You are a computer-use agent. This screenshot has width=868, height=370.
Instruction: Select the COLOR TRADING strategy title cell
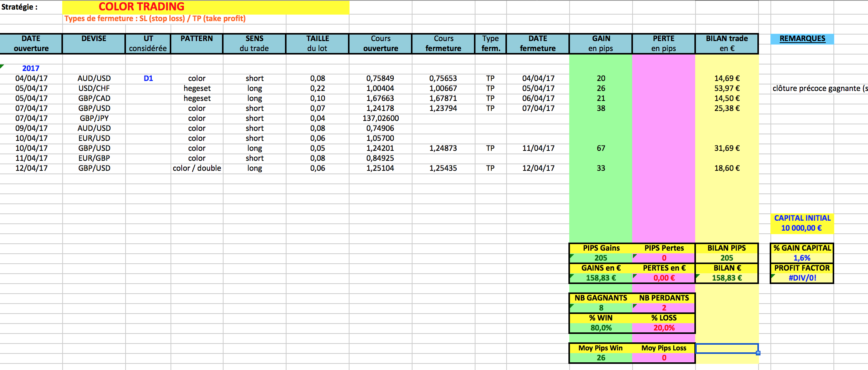[x=206, y=7]
